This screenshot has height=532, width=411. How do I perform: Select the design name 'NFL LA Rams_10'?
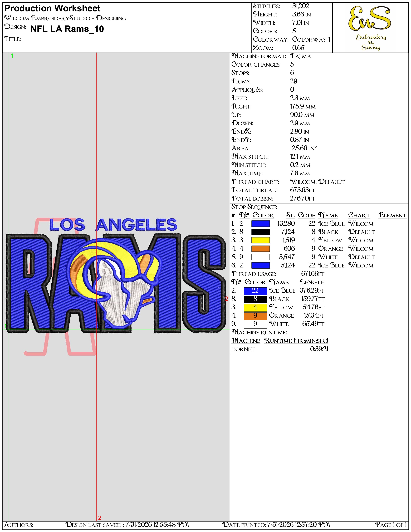pos(67,29)
